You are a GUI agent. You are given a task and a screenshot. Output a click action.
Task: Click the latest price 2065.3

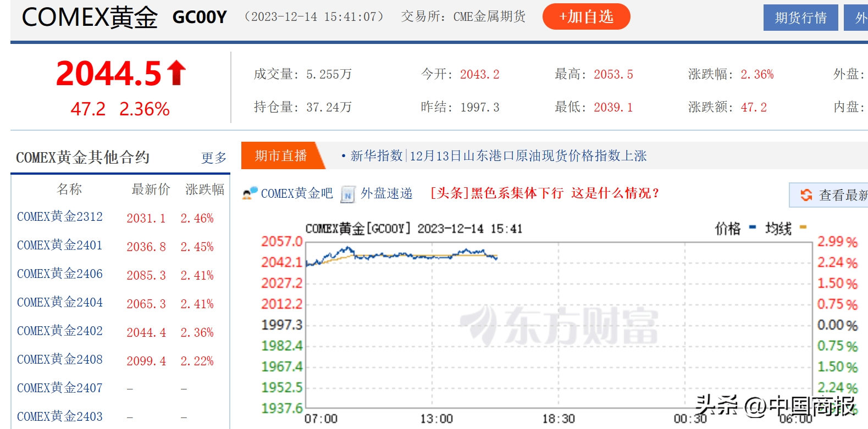point(146,304)
